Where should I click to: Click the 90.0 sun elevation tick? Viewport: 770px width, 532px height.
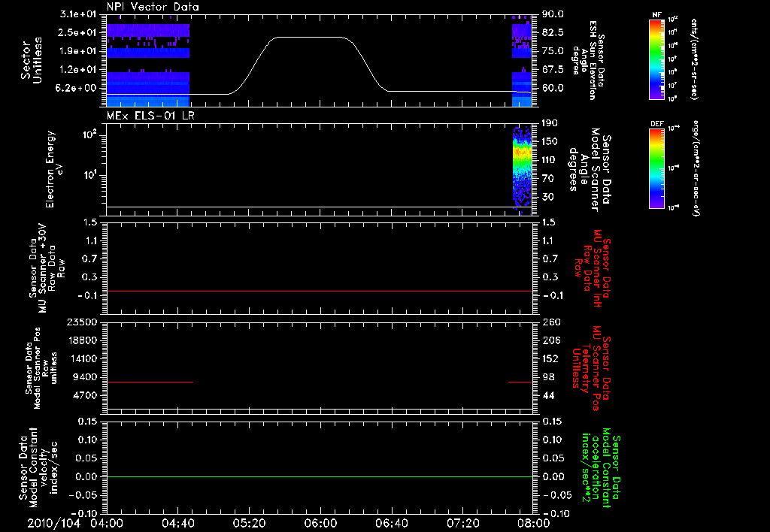[553, 14]
